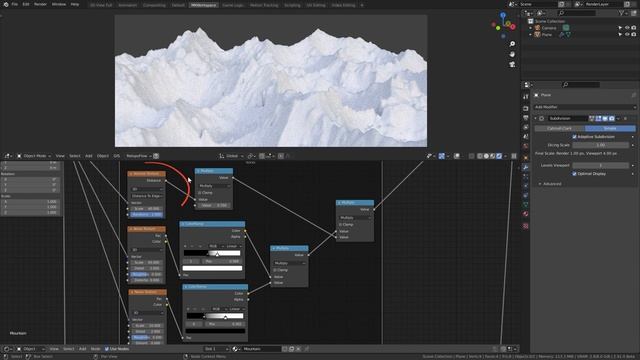Remove the Subdivision modifier with X
Viewport: 640px width, 360px height.
tap(625, 118)
